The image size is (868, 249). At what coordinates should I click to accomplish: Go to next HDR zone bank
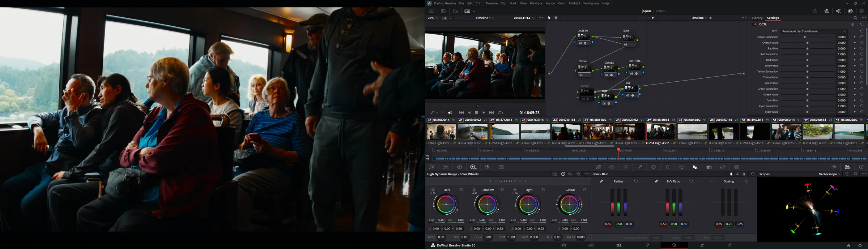[x=526, y=181]
